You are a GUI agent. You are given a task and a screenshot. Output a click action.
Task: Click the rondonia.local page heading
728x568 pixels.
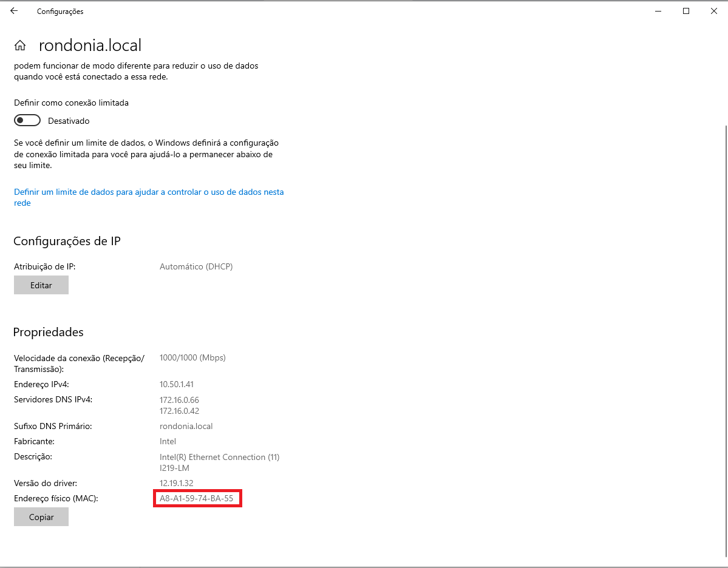[90, 44]
